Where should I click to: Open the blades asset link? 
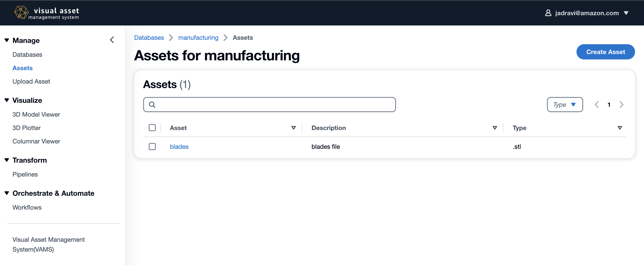click(x=179, y=147)
